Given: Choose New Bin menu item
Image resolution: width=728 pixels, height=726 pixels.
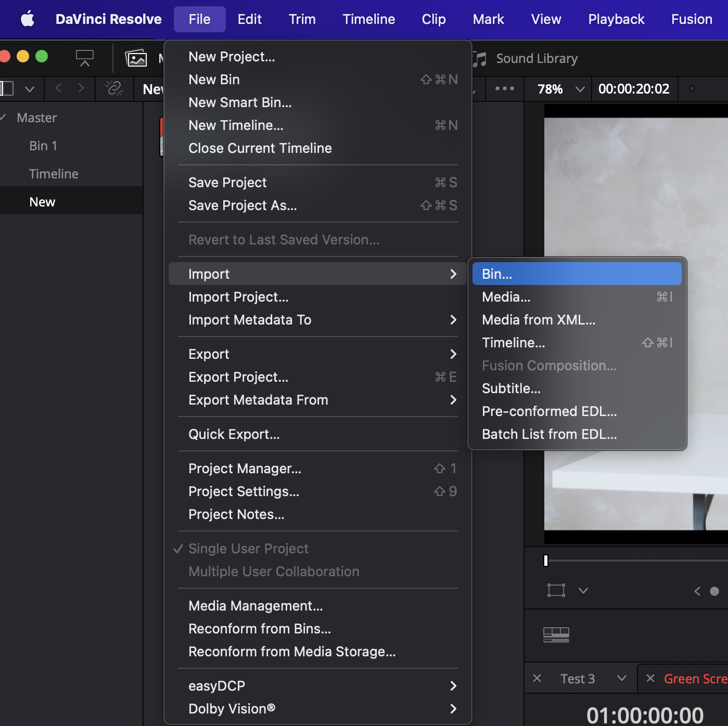Looking at the screenshot, I should pyautogui.click(x=318, y=80).
